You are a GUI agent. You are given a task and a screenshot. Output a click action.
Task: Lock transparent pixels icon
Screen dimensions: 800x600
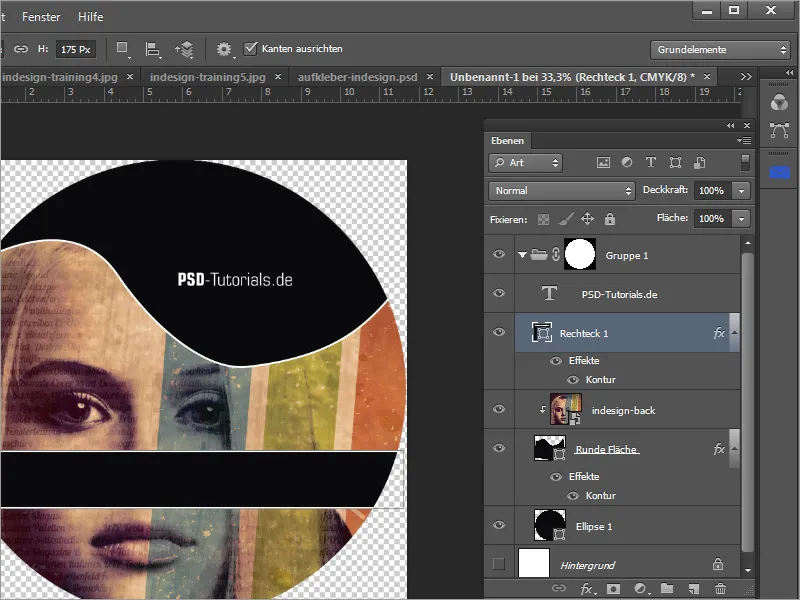point(543,219)
